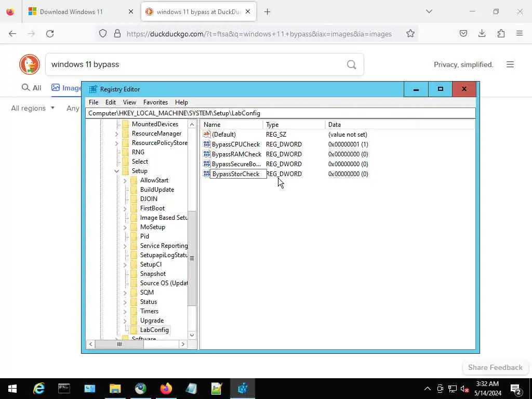This screenshot has width=532, height=399.
Task: Select the Snapshot key in tree
Action: pyautogui.click(x=153, y=274)
